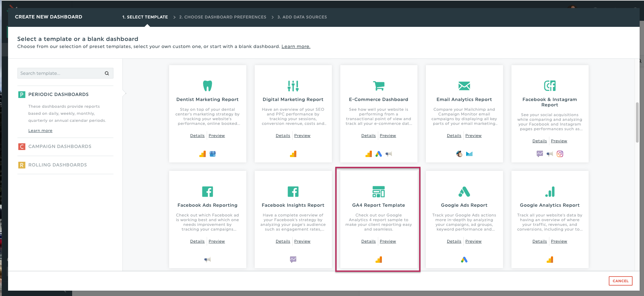Image resolution: width=644 pixels, height=296 pixels.
Task: Click Mailchimp source icon on Email Analytics card
Action: (459, 154)
